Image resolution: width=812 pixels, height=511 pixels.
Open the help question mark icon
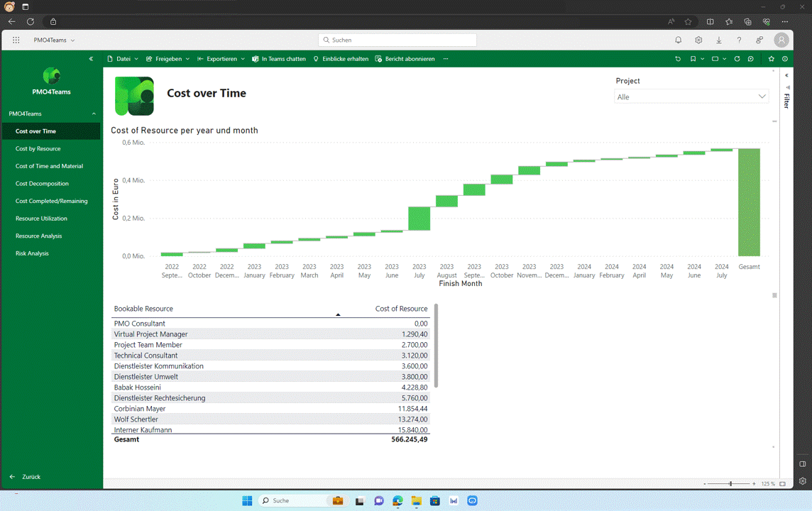739,40
